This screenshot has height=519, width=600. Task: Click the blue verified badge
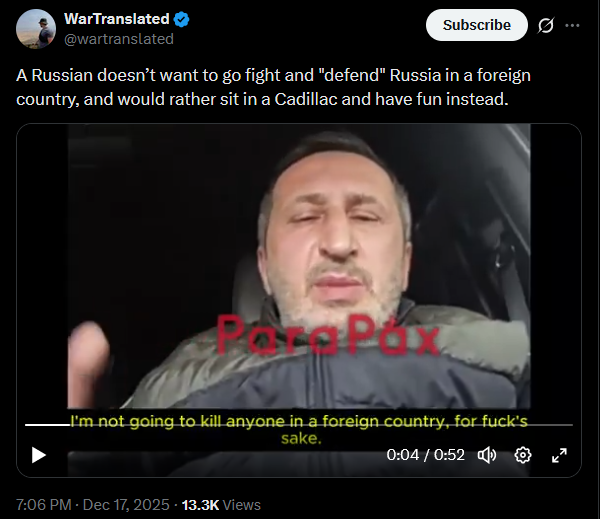coord(181,19)
